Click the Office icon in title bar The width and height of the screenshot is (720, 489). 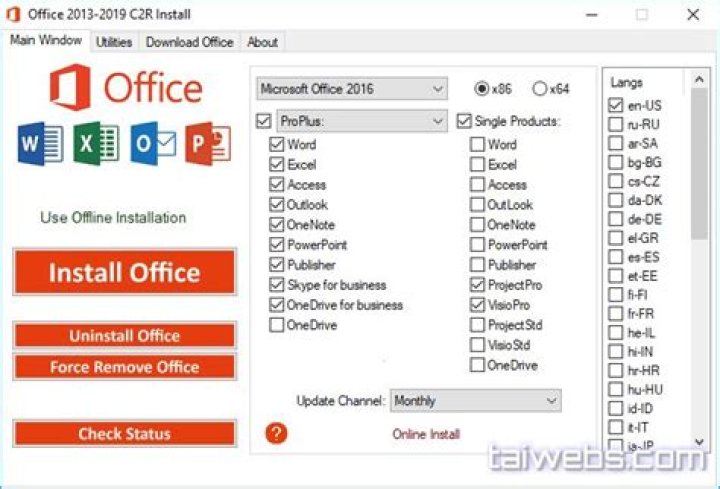(x=13, y=14)
